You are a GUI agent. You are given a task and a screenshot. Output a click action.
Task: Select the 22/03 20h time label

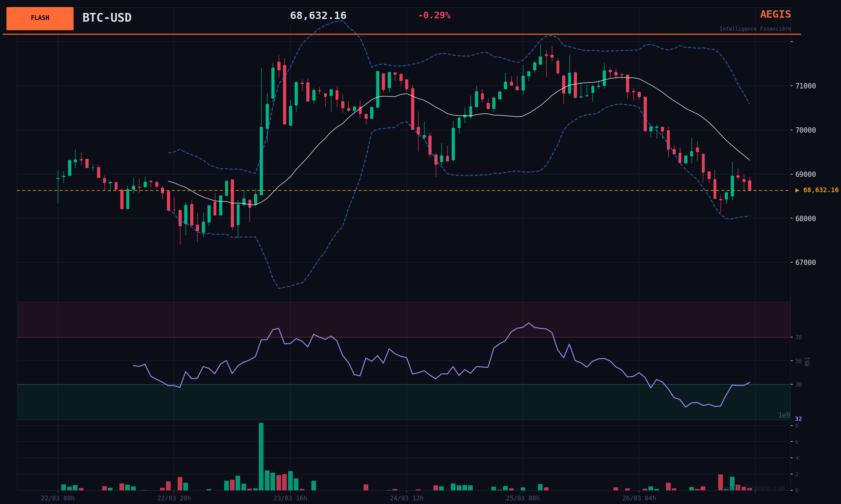[174, 498]
